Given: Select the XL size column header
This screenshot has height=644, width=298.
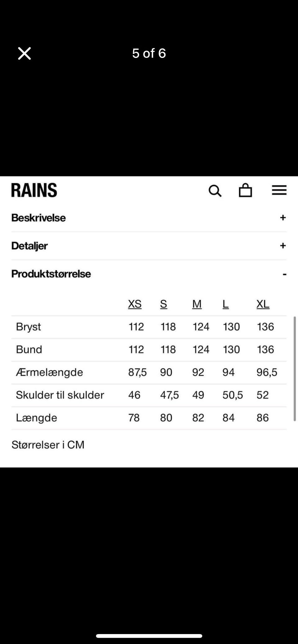Looking at the screenshot, I should pyautogui.click(x=263, y=304).
